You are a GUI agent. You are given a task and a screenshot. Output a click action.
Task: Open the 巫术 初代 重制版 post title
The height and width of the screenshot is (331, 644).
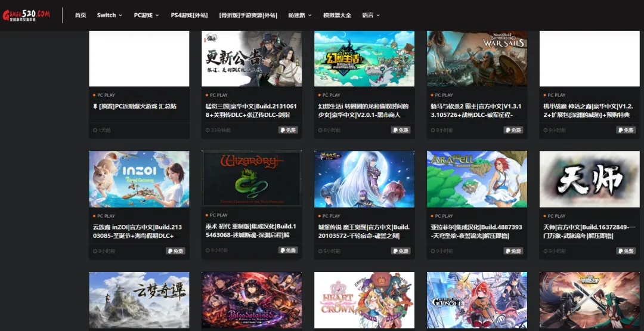(251, 230)
